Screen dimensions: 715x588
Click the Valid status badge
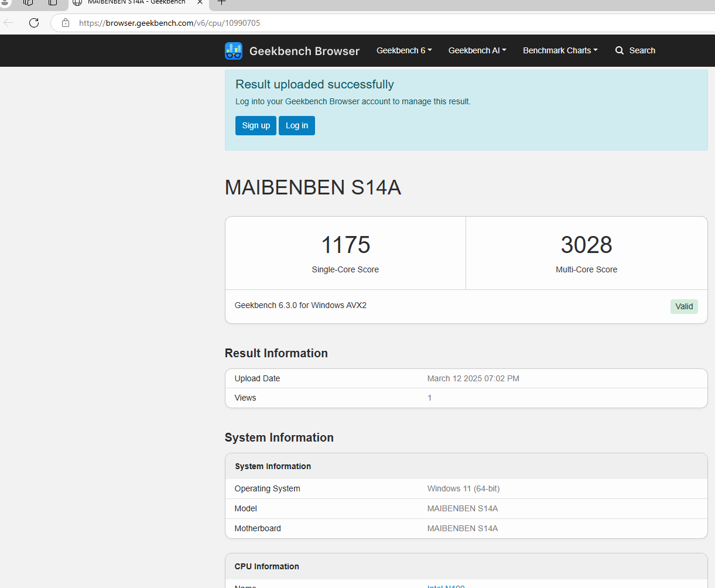pos(684,306)
